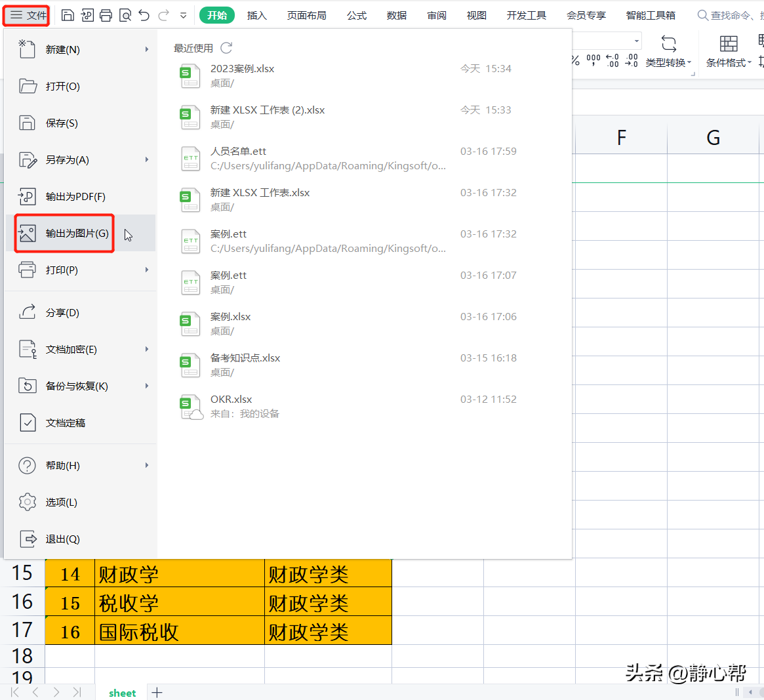Switch to the 页面布局 ribbon tab
The height and width of the screenshot is (700, 764).
(x=306, y=16)
